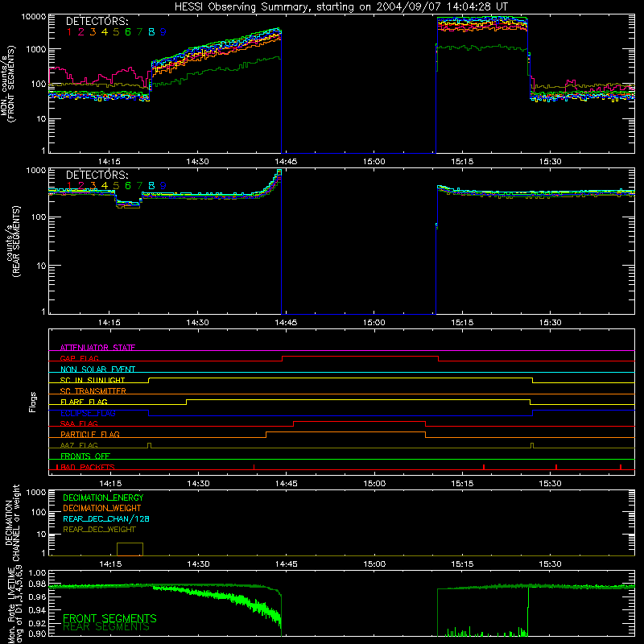Viewport: 644px width, 644px height.
Task: Click the 14:45 tick under decimation panel
Action: 287,564
